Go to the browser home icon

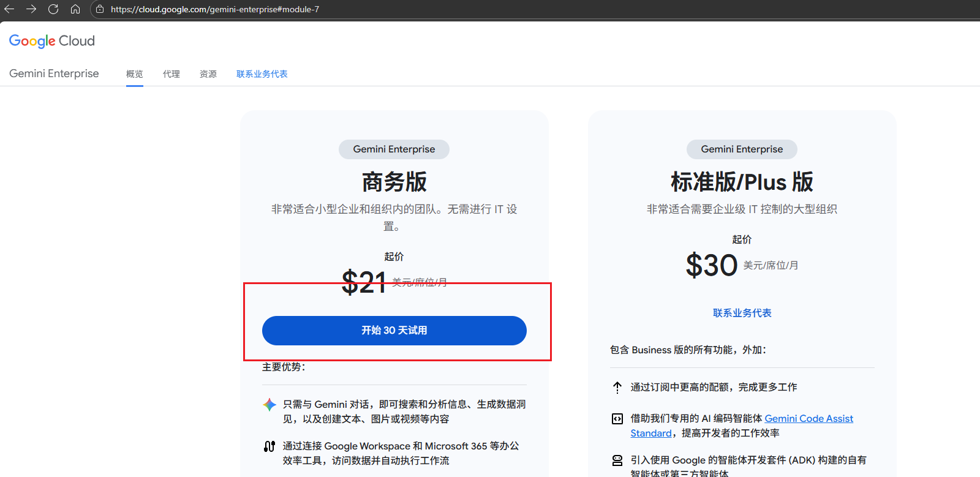point(75,9)
